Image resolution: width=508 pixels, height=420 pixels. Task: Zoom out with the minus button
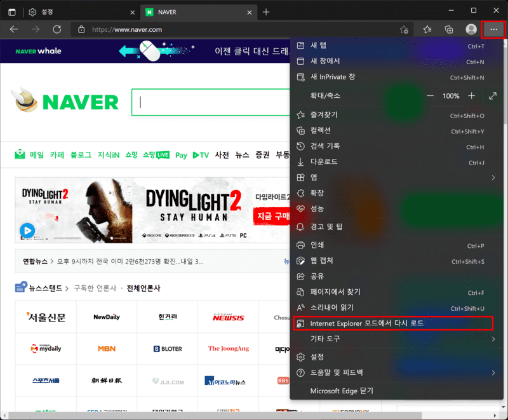coord(430,96)
